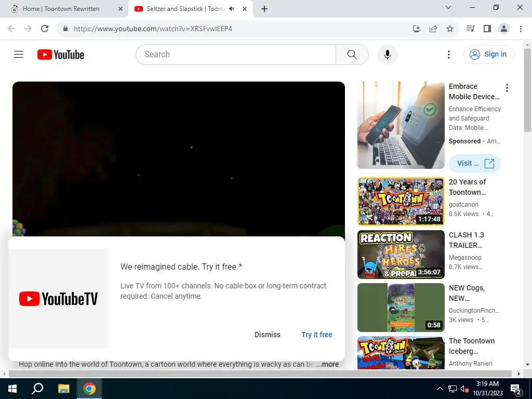Click Anthony Ranieri channel name
The image size is (532, 399).
pyautogui.click(x=470, y=363)
